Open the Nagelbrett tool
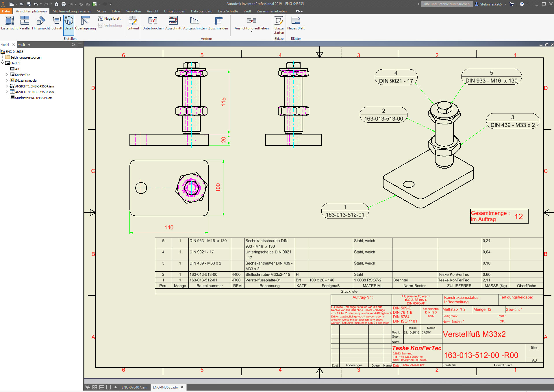The image size is (554, 392). click(110, 18)
